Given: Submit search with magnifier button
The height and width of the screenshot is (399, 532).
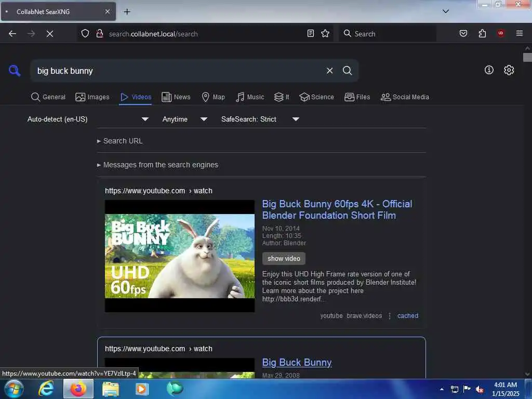Looking at the screenshot, I should pyautogui.click(x=347, y=71).
